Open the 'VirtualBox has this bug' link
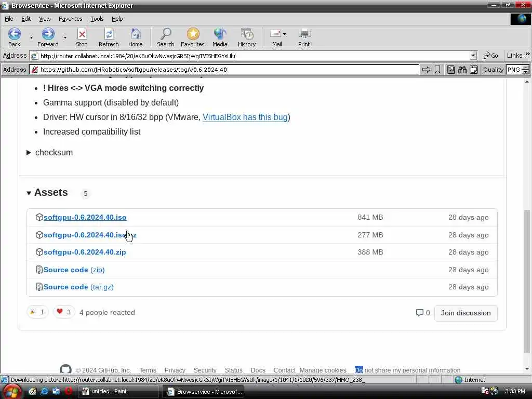The height and width of the screenshot is (399, 532). point(245,117)
